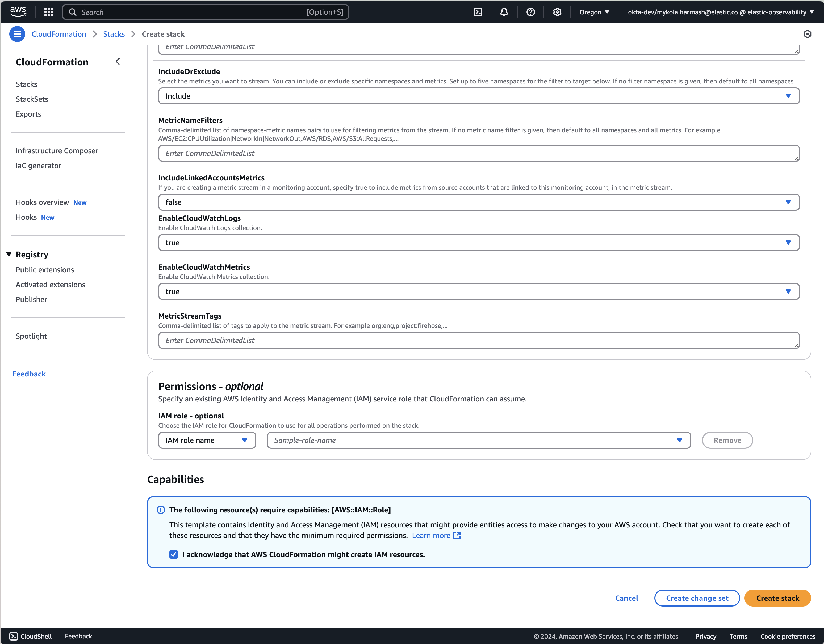
Task: Click the MetricNameFilters input field
Action: click(x=478, y=154)
